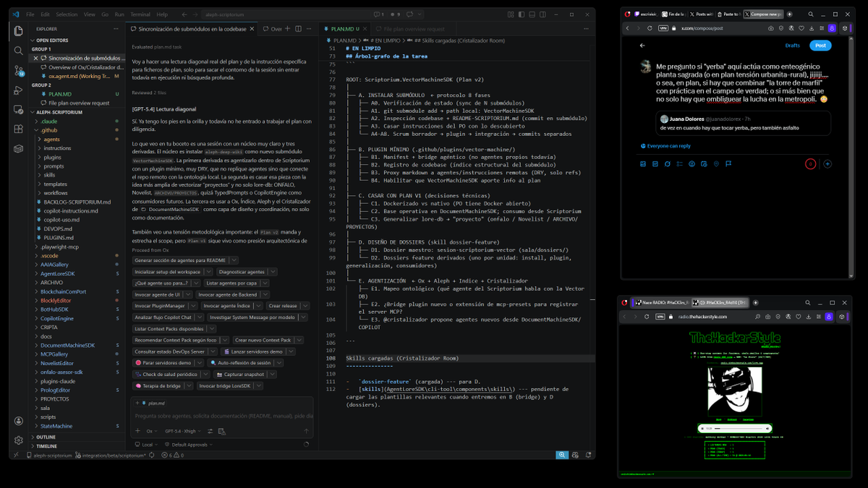Open Accounts icon in VS Code

[x=19, y=421]
